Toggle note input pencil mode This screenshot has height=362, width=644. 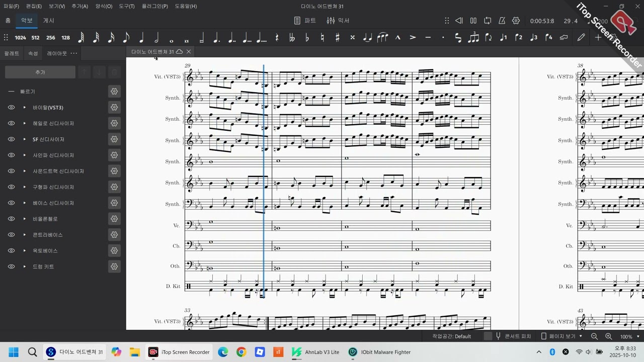(x=581, y=37)
